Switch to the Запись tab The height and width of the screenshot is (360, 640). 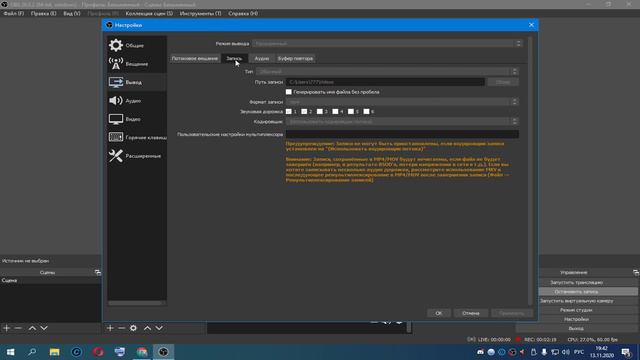tap(234, 58)
